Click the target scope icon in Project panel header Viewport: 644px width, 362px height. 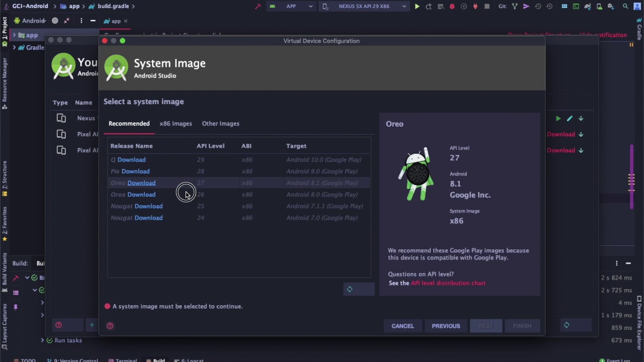point(55,21)
